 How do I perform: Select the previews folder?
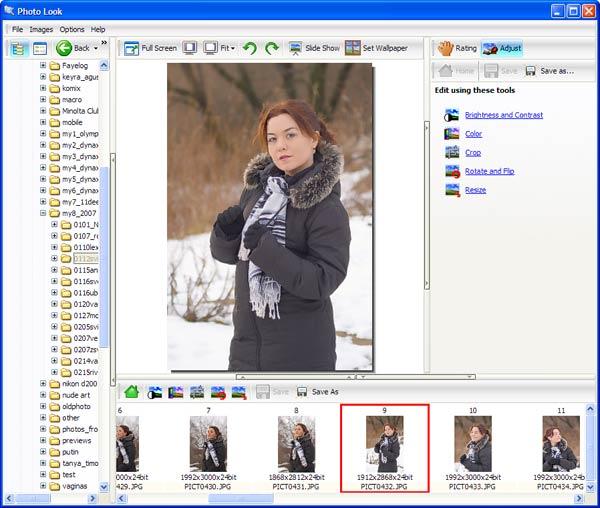coord(77,440)
